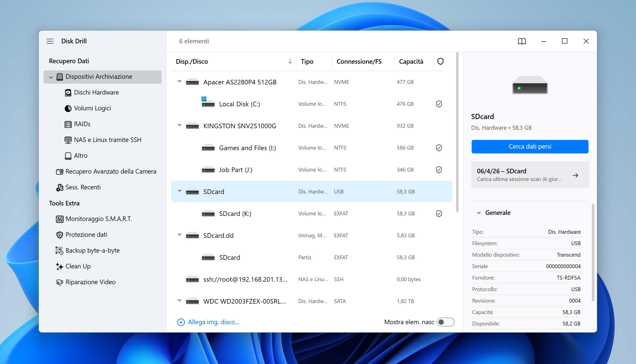Select ssh://root@192.168.201.13 row
The width and height of the screenshot is (636, 364).
[x=312, y=279]
